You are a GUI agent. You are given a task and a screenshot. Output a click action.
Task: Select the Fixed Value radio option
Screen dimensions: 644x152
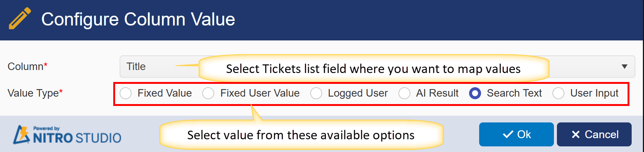pos(126,93)
